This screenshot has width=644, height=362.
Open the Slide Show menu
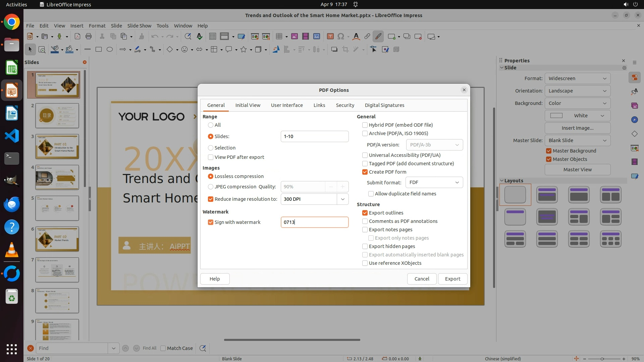(x=139, y=26)
